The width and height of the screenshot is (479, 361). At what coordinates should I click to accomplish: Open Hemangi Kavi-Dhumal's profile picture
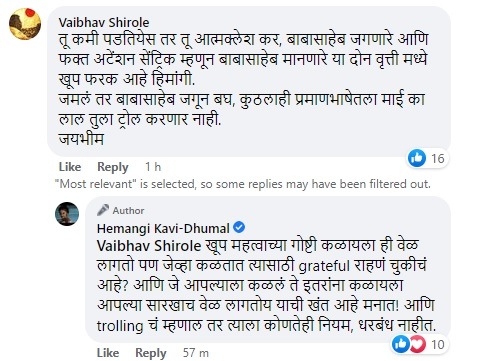point(67,214)
